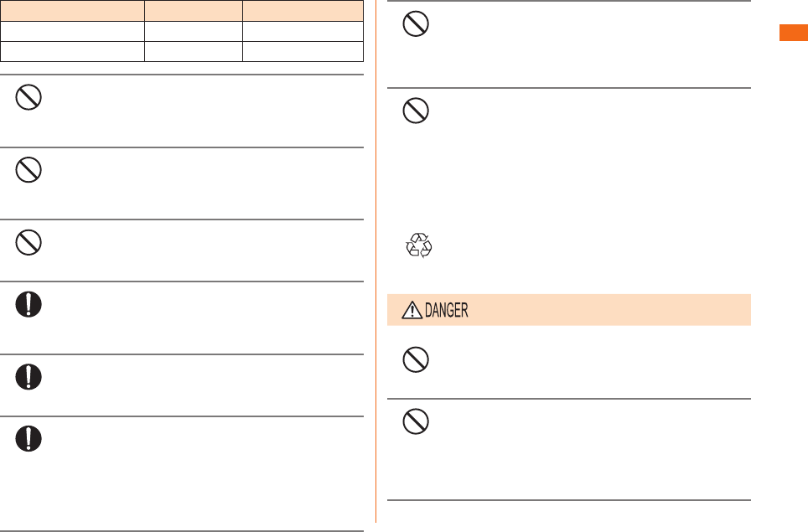Click the last shaded table header cell
Screen dimensions: 808x532
(303, 11)
